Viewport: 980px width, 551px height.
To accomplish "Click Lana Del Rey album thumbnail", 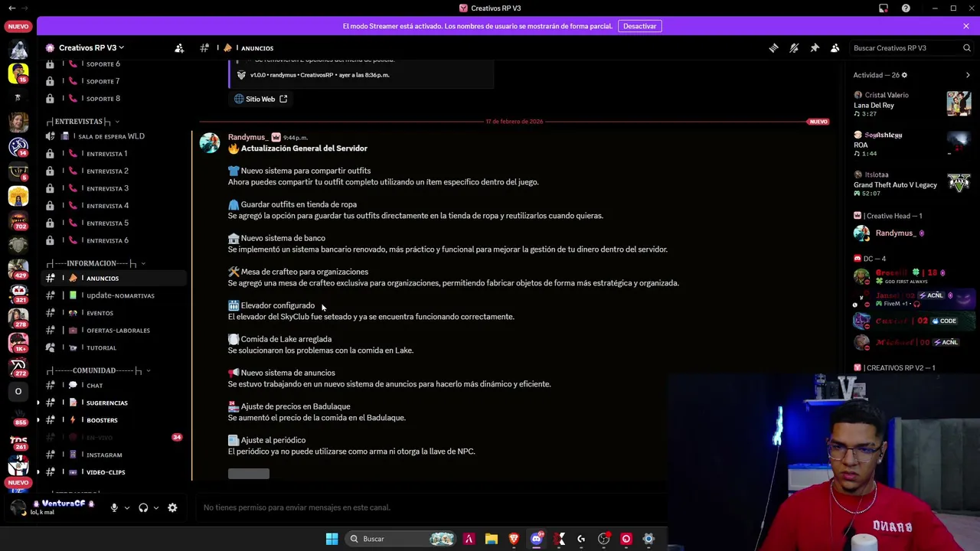I will (x=959, y=103).
